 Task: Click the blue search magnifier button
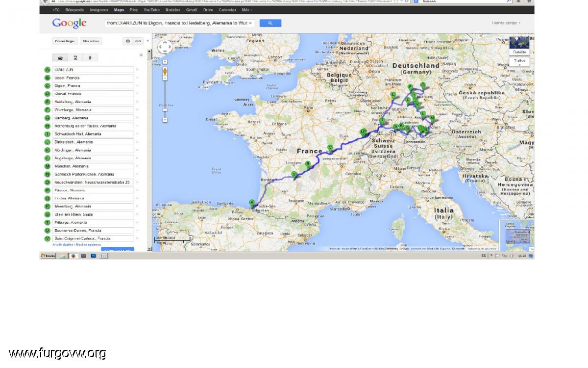coord(270,23)
